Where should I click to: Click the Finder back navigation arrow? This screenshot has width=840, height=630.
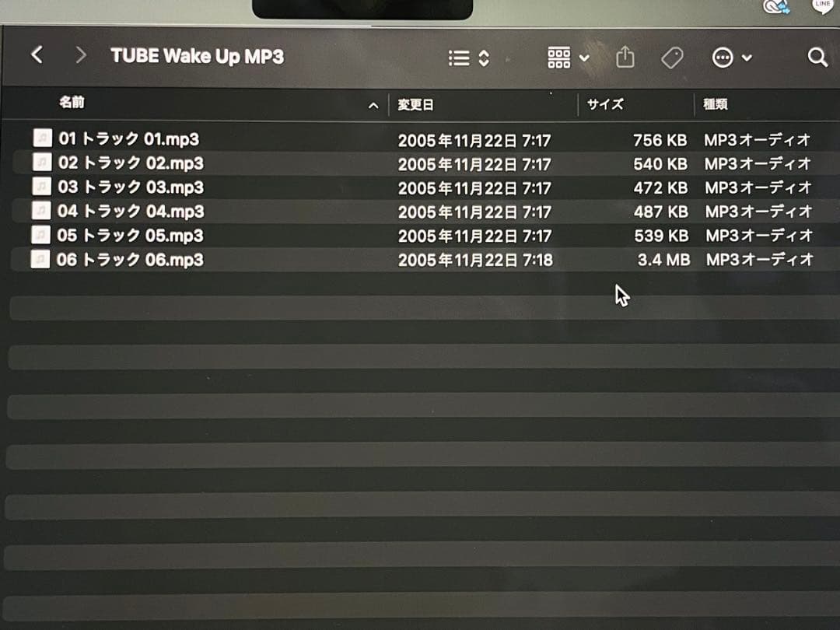(x=37, y=55)
